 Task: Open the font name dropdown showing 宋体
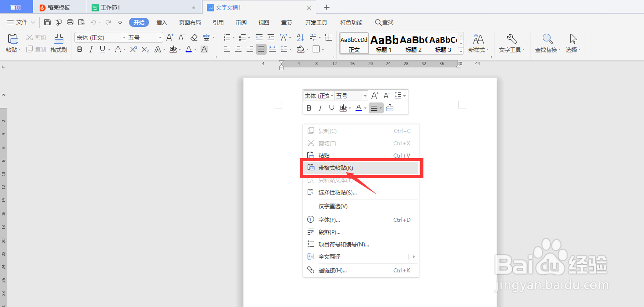click(123, 37)
